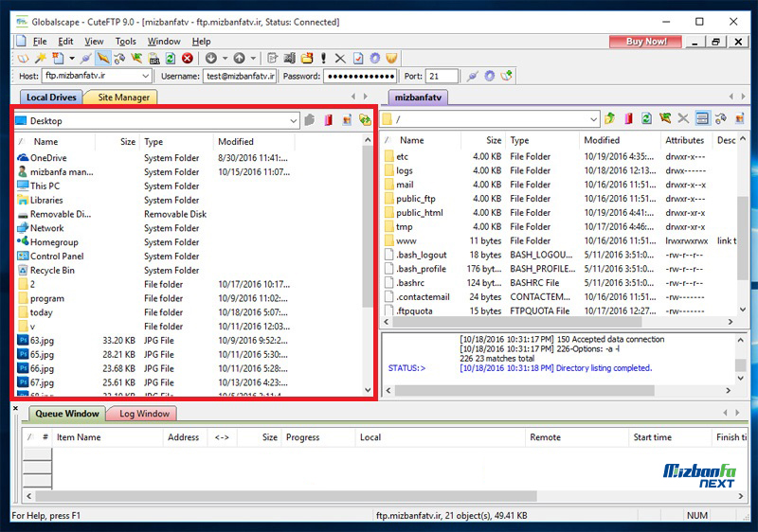Click the red bookmark icon in local pane

pos(328,120)
